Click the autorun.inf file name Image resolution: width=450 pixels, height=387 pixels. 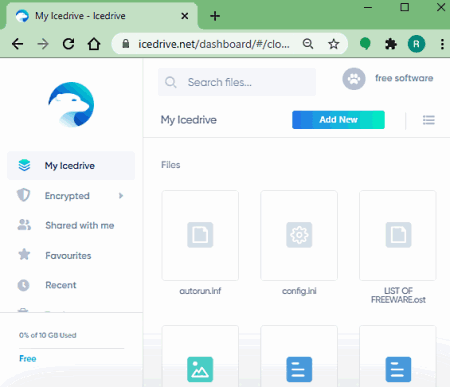[200, 291]
